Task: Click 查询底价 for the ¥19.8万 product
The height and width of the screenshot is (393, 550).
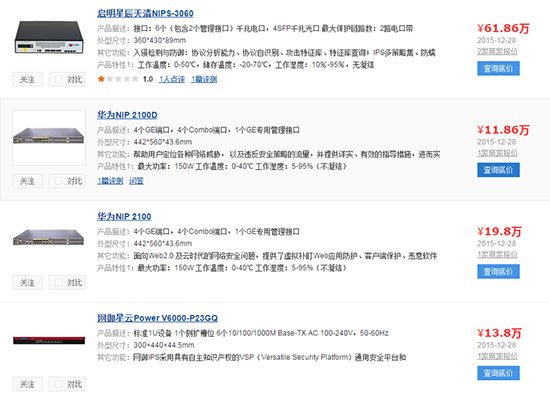Action: (498, 272)
